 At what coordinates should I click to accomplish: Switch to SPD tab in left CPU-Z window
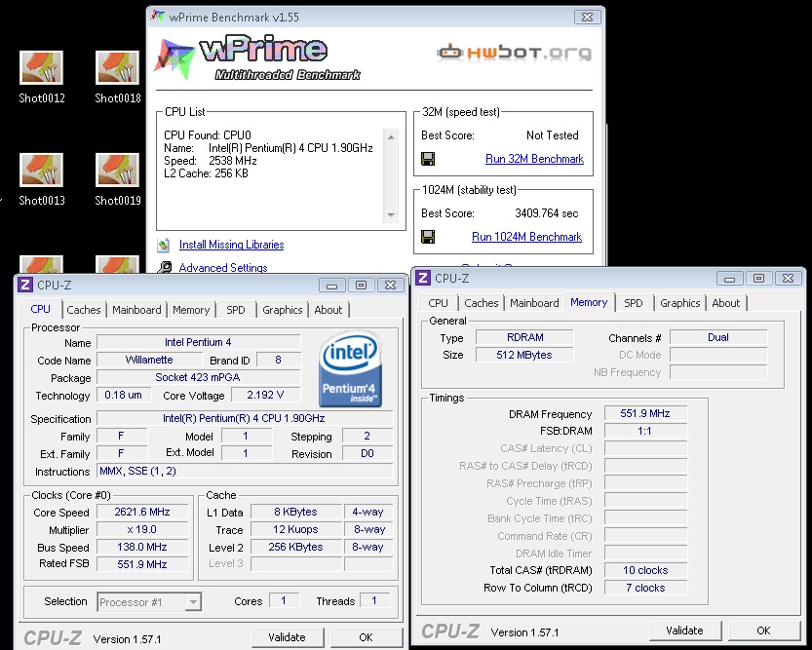coord(236,310)
